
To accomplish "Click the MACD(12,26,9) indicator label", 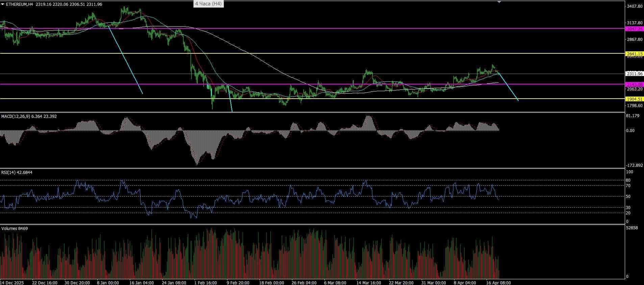I will [x=16, y=116].
